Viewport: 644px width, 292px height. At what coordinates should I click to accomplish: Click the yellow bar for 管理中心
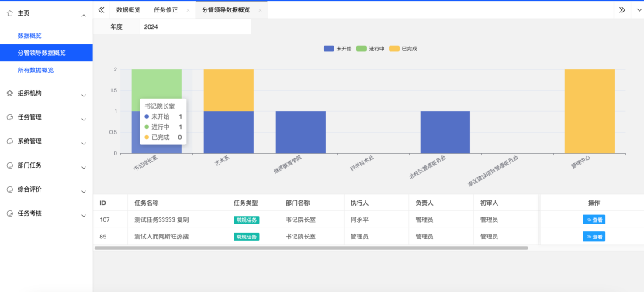click(x=590, y=111)
